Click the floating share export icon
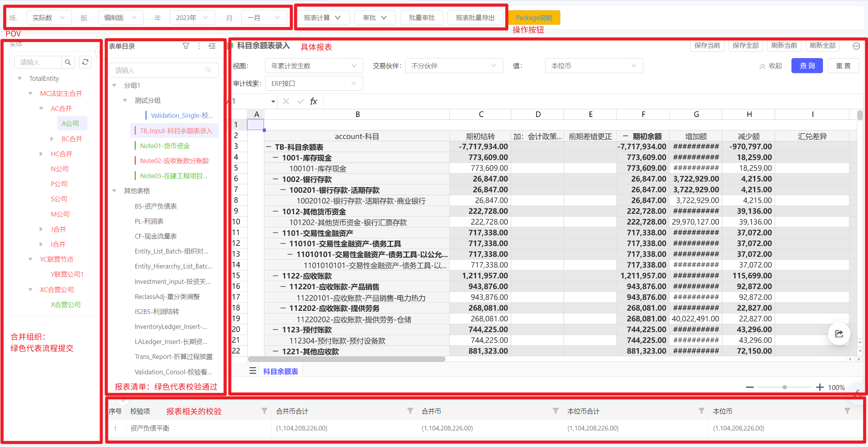 (839, 334)
